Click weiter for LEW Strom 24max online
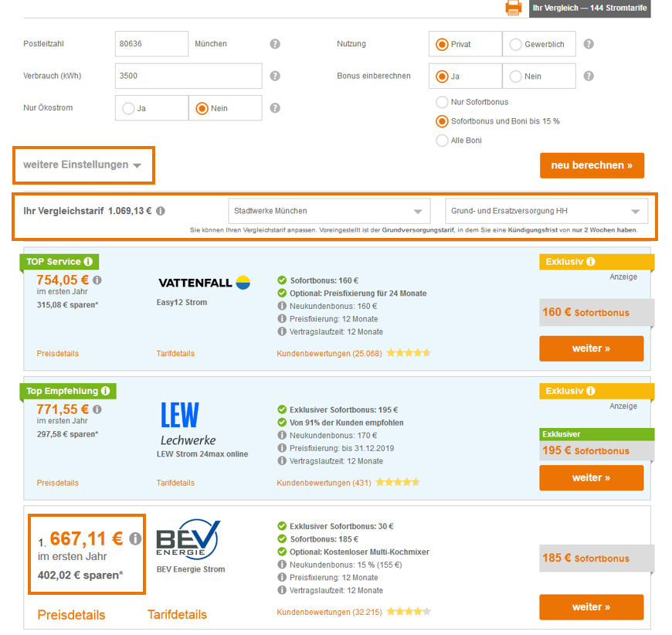The height and width of the screenshot is (635, 672). coord(592,477)
